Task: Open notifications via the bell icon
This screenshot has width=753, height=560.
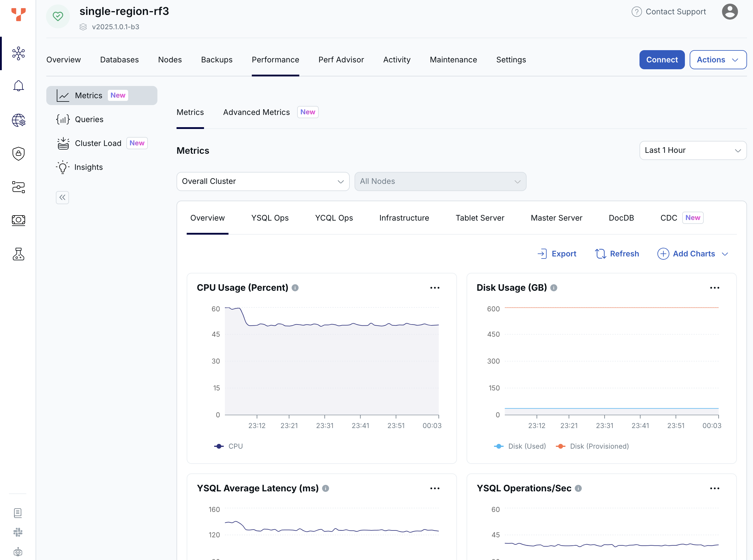Action: (x=18, y=85)
